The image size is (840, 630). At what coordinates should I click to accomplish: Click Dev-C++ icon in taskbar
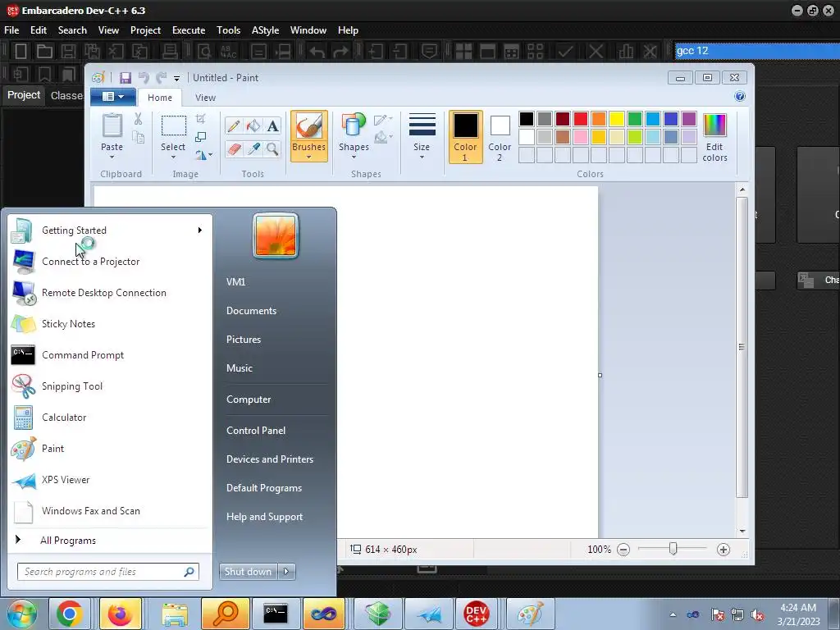pos(476,614)
